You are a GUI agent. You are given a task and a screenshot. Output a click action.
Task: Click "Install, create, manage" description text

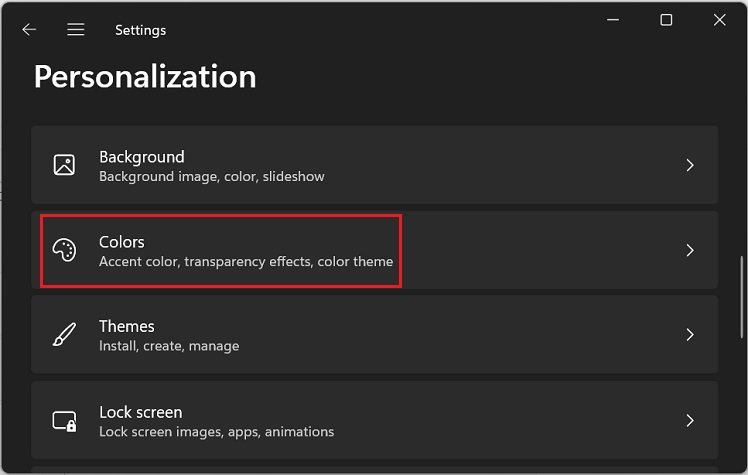(x=169, y=346)
